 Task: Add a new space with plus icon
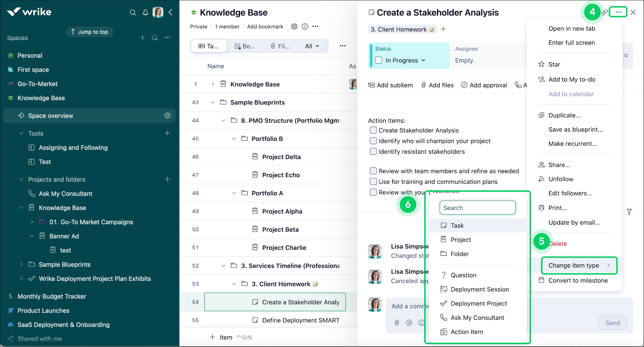[143, 38]
